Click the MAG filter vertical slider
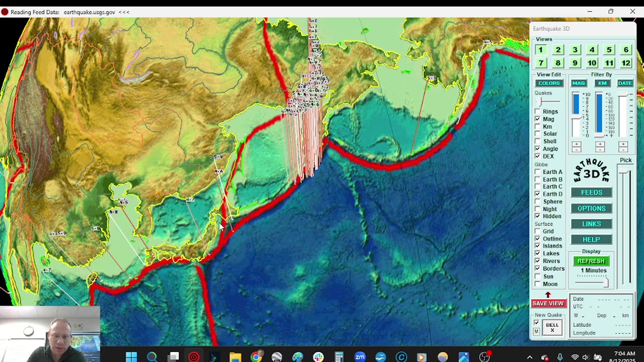 pos(577,115)
